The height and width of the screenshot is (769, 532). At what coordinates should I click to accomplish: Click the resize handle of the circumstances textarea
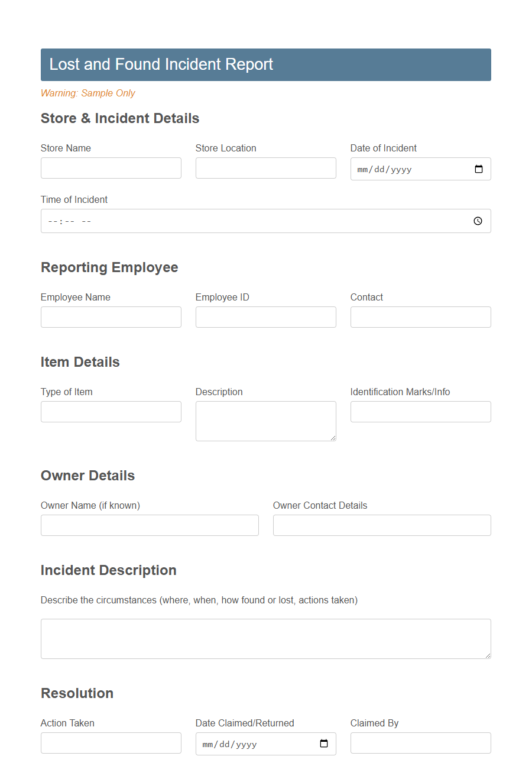[x=488, y=656]
